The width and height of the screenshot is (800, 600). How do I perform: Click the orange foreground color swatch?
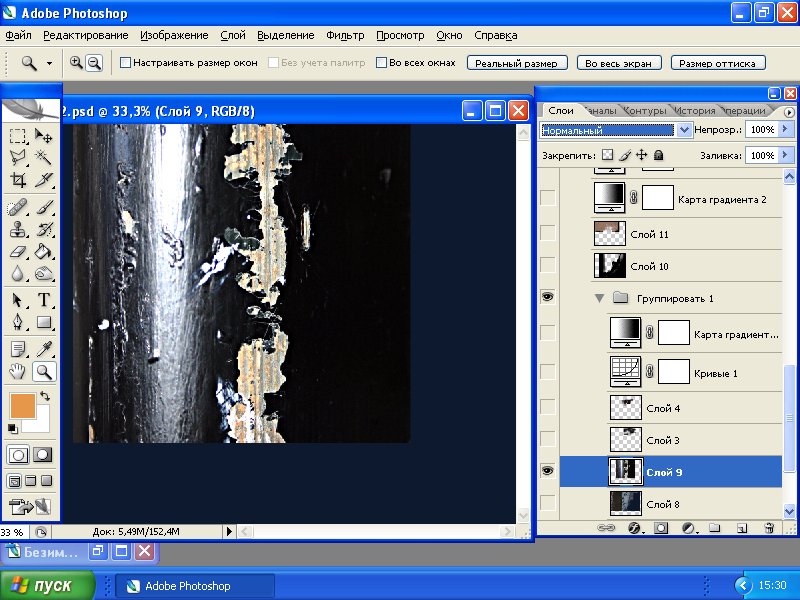click(21, 405)
